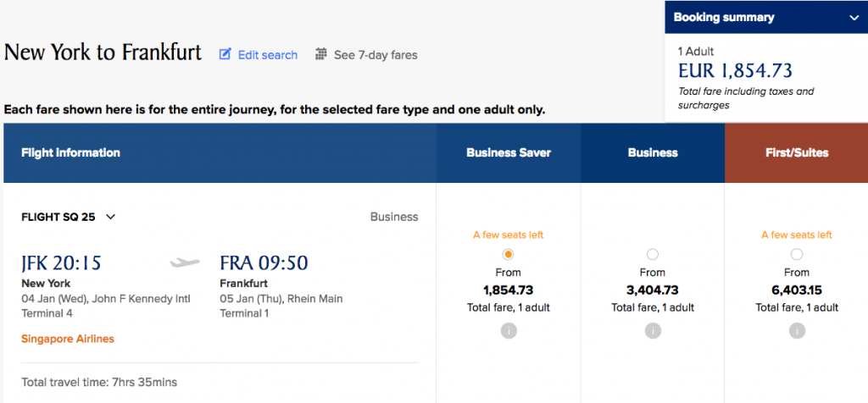Screen dimensions: 868x403
Task: Collapse the Booking summary panel
Action: coord(852,17)
